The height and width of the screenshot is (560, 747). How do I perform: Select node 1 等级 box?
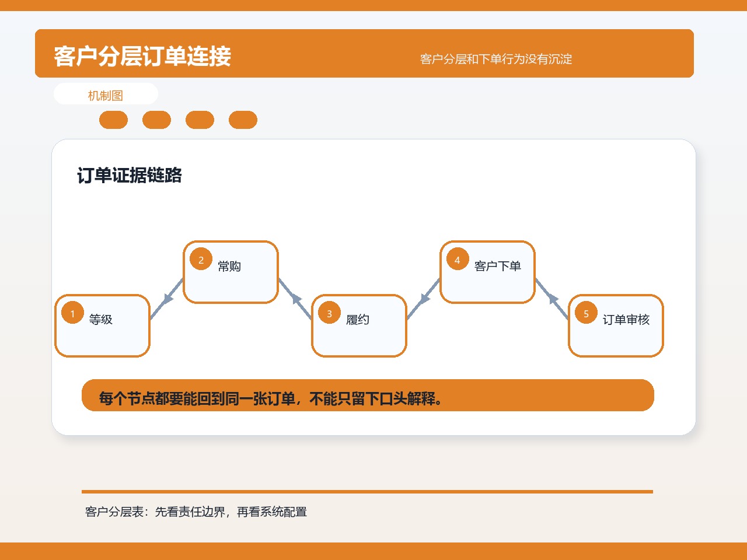click(103, 325)
